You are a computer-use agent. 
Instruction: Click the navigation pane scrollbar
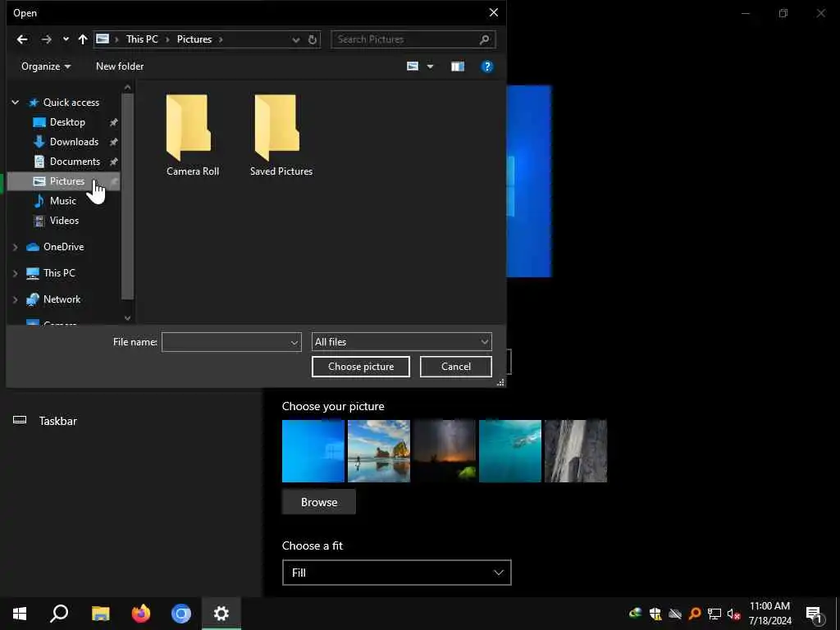tap(127, 196)
